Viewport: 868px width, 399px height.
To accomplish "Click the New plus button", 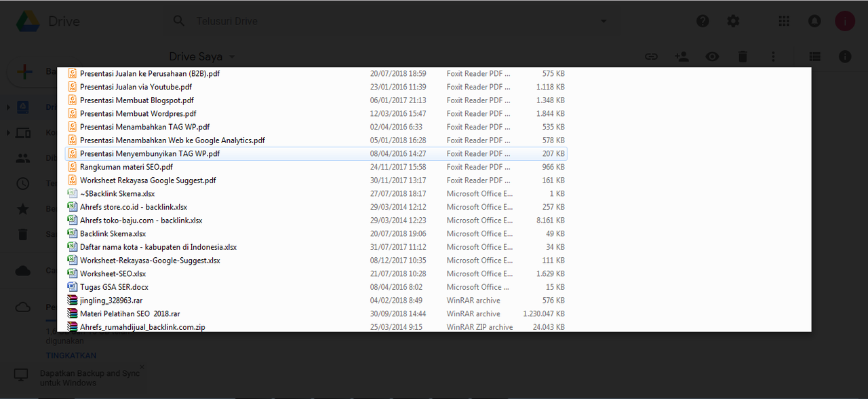I will (25, 71).
